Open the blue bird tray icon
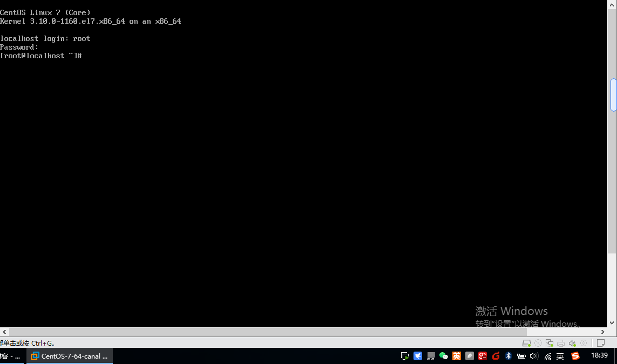This screenshot has width=617, height=364. pos(418,356)
